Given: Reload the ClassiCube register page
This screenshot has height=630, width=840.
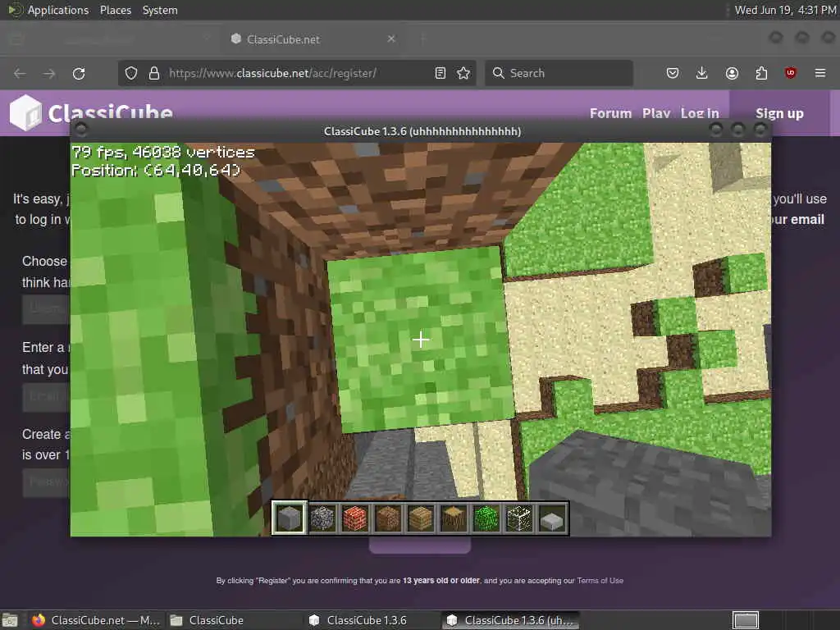Looking at the screenshot, I should [79, 73].
